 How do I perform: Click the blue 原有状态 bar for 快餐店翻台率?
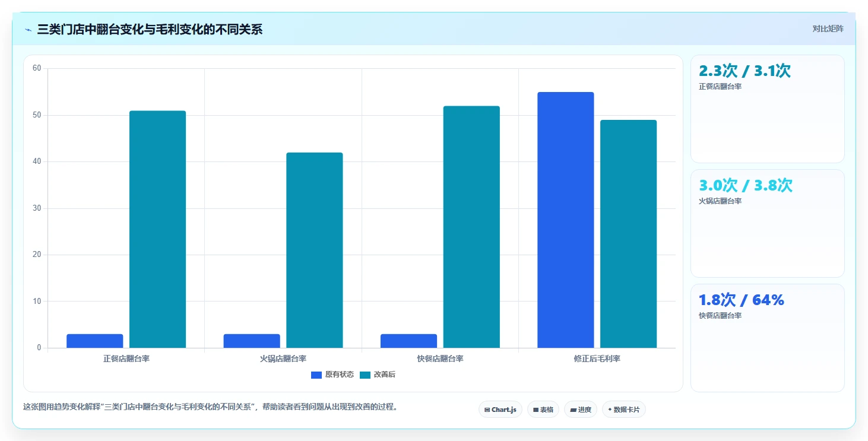point(409,341)
